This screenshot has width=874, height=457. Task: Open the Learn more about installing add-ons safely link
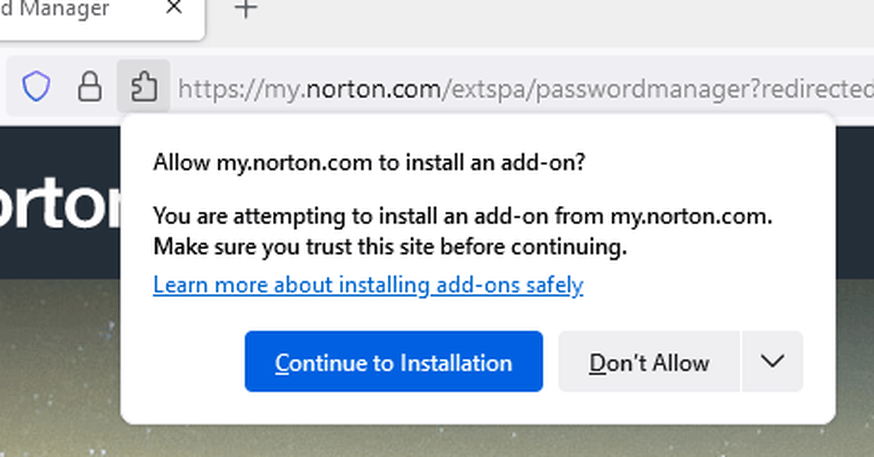pos(368,285)
